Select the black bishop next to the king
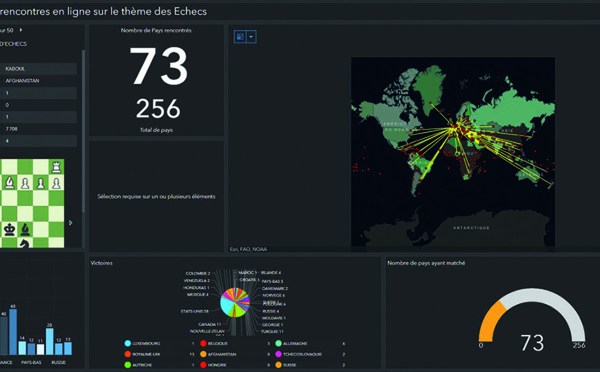Screen dimensions: 600x372 point(25,229)
